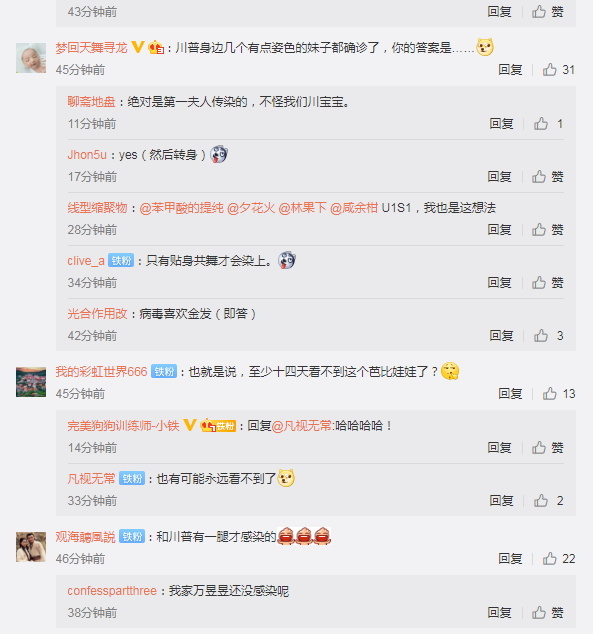Open the baby avatar of 梦回天舞寻龙
Screen dimensions: 593x634
pyautogui.click(x=31, y=58)
